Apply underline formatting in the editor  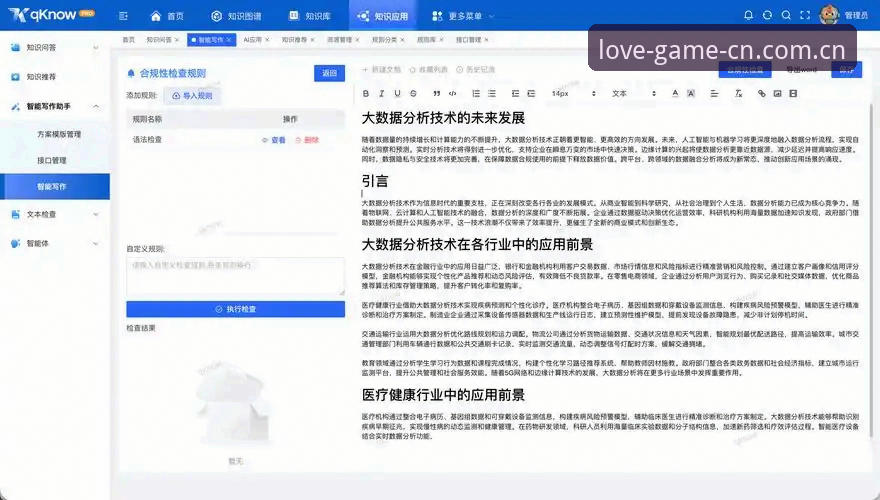[x=397, y=94]
